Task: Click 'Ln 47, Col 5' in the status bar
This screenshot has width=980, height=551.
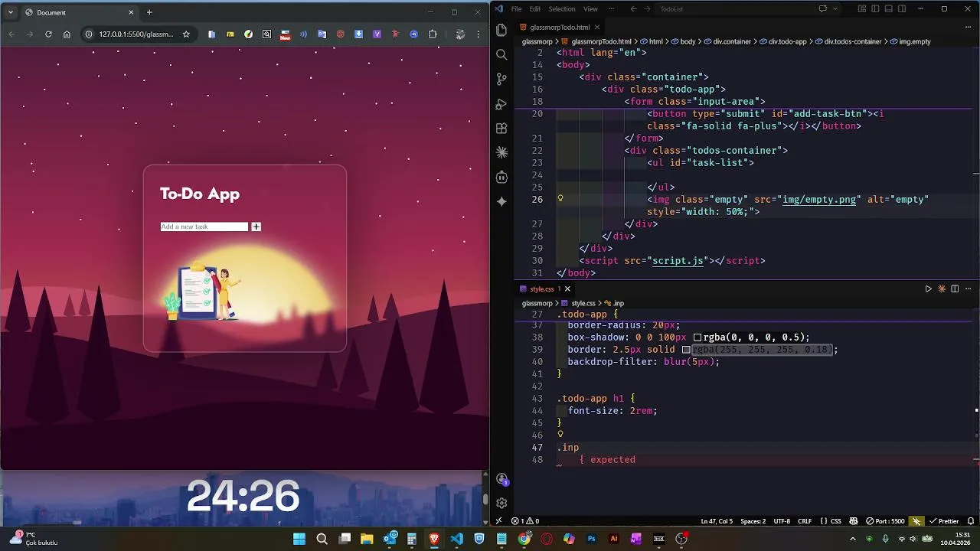Action: click(717, 521)
